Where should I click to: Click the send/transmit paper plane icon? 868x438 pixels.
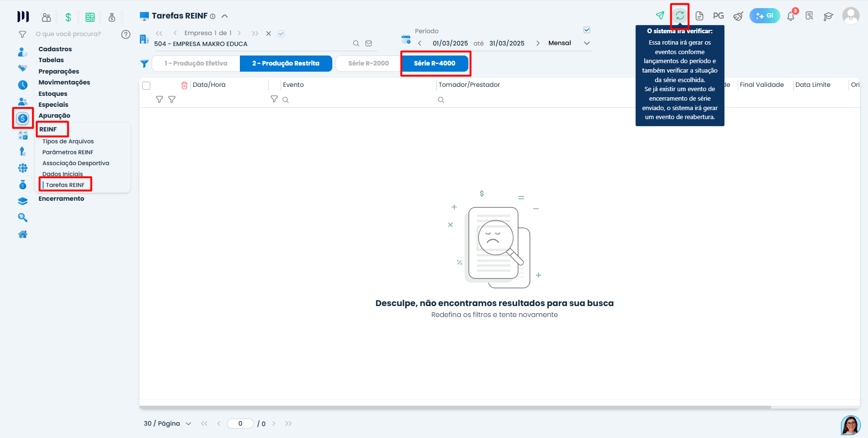coord(660,15)
